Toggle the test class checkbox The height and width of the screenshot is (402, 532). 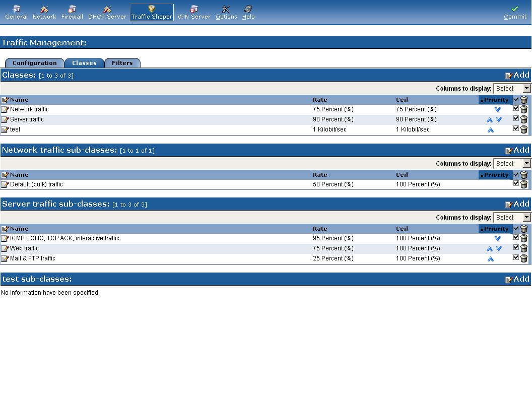pyautogui.click(x=516, y=128)
